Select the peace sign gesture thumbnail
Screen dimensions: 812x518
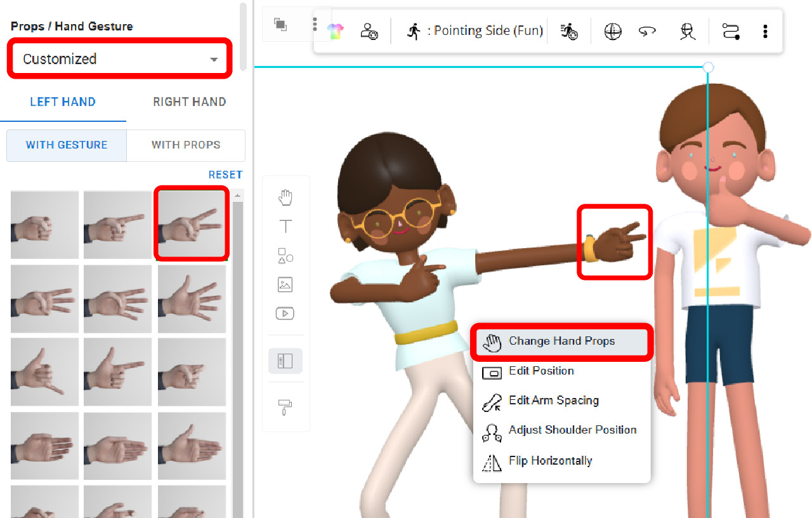point(191,223)
